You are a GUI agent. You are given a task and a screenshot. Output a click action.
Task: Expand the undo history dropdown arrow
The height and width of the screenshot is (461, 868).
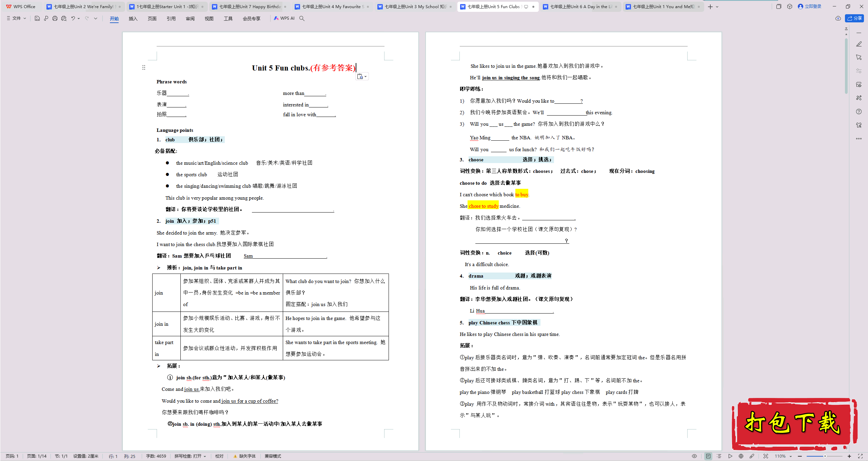(x=79, y=18)
